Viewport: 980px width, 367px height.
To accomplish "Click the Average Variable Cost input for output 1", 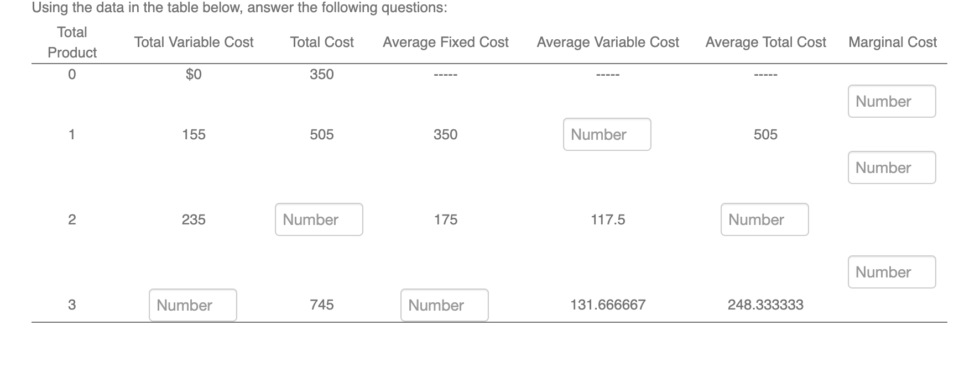I will 607,134.
